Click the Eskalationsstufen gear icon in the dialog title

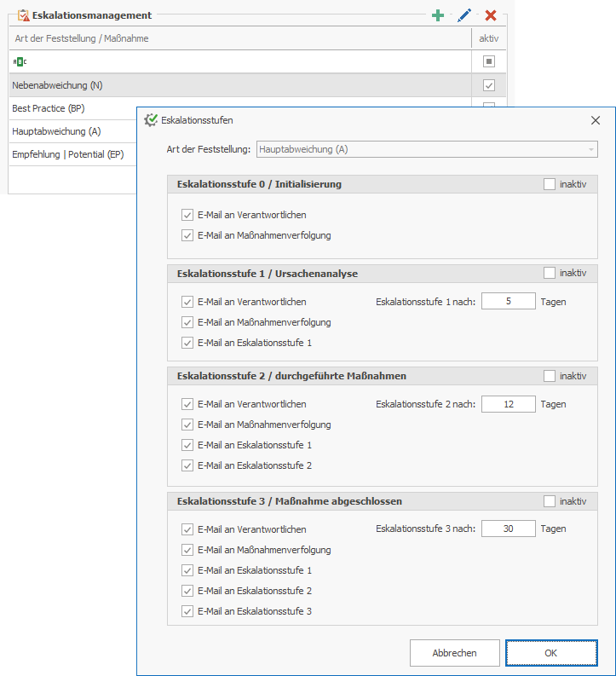tap(151, 120)
